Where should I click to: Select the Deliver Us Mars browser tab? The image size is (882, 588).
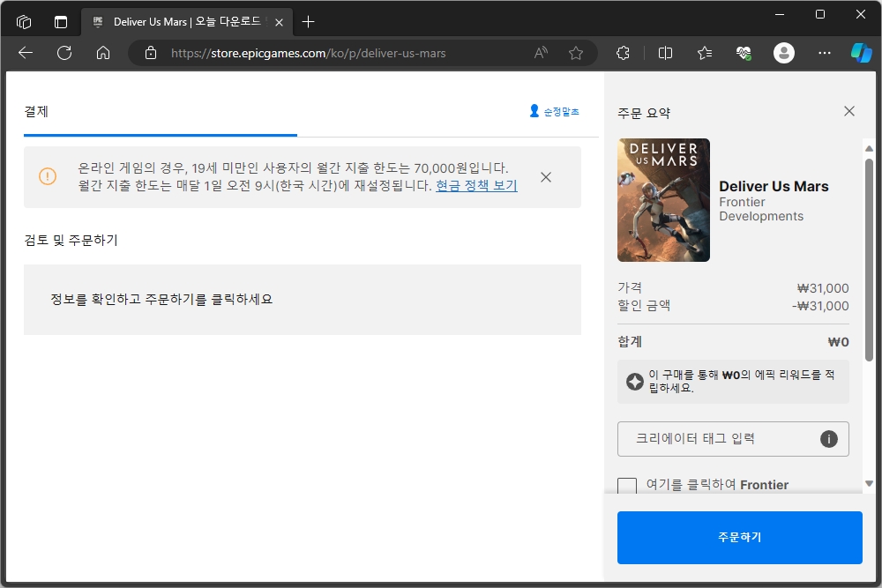pyautogui.click(x=187, y=22)
